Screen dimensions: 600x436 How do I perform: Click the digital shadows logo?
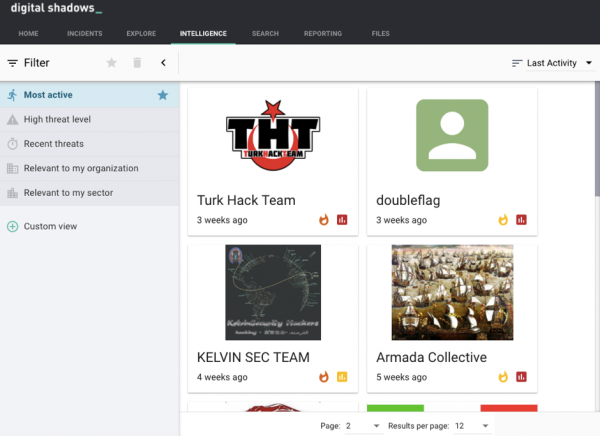click(x=56, y=8)
